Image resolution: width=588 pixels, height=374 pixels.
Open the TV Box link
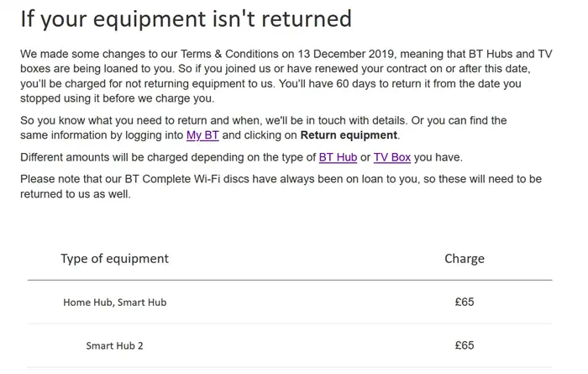click(391, 157)
